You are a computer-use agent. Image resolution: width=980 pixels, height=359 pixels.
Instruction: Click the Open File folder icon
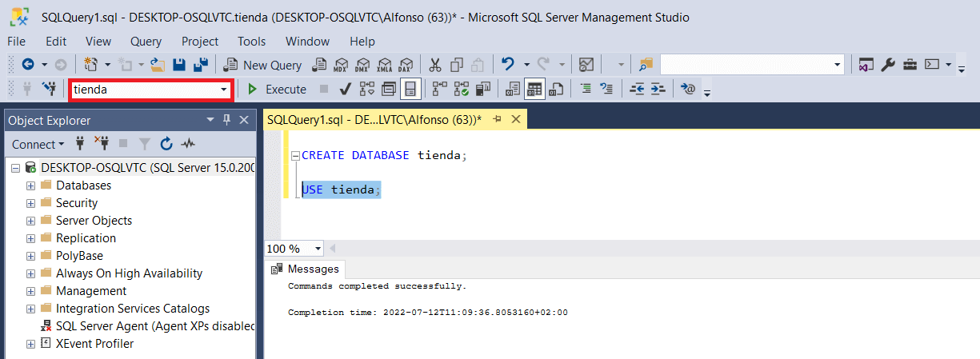158,65
